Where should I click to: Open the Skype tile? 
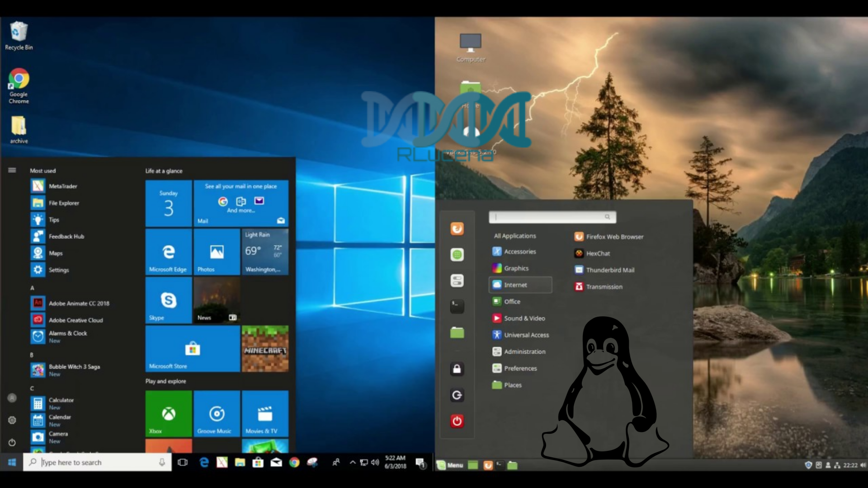[169, 300]
